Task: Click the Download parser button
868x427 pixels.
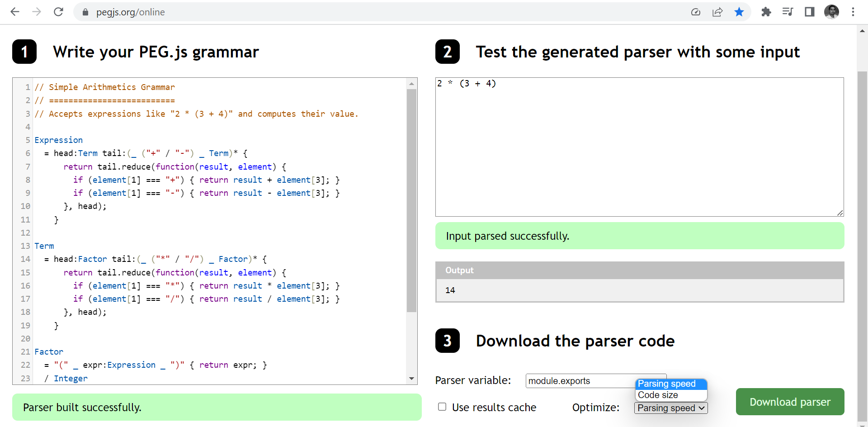Action: click(x=790, y=402)
